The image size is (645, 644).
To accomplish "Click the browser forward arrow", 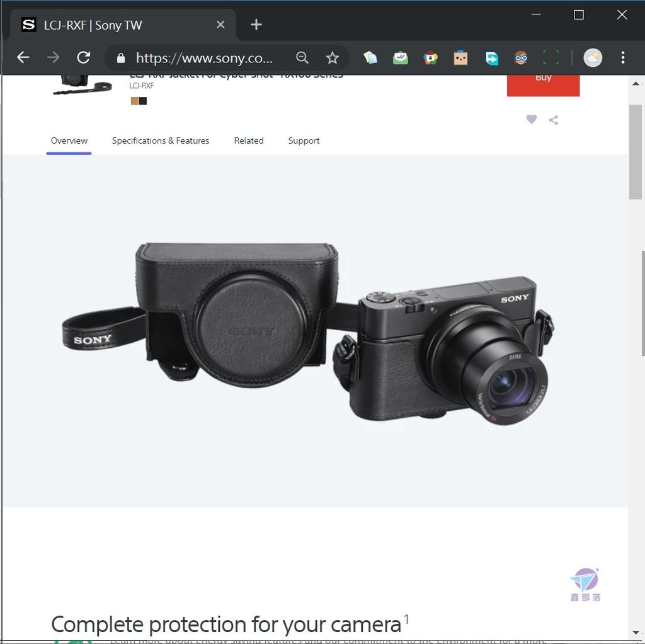I will (53, 57).
